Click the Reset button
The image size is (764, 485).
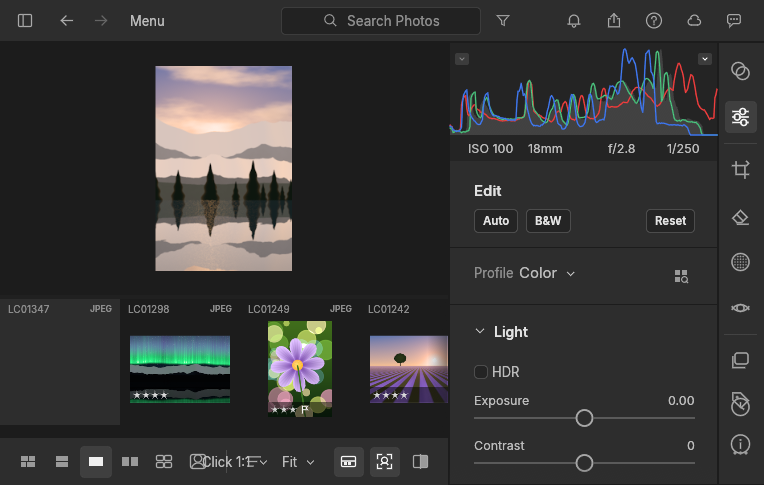point(670,221)
